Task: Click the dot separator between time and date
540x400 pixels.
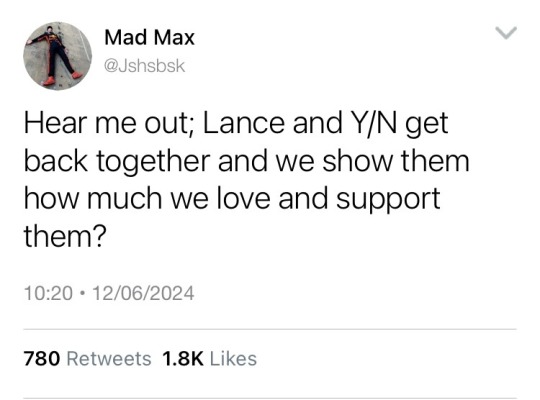Action: pos(82,294)
